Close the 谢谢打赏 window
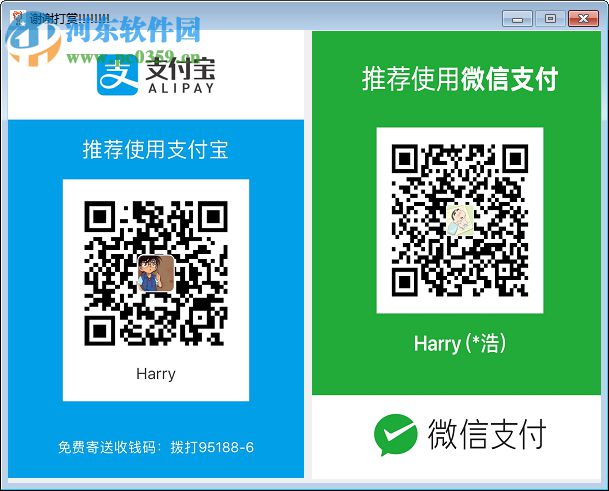 pyautogui.click(x=583, y=19)
